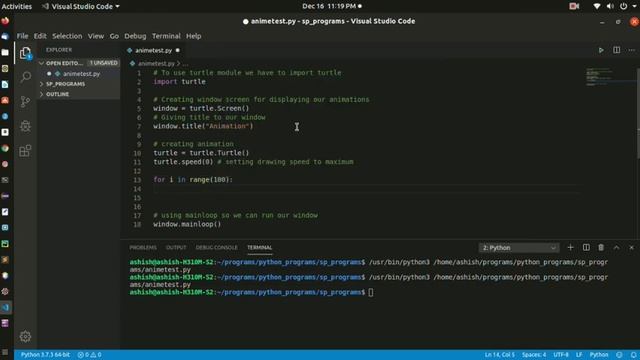This screenshot has width=640, height=360.
Task: Select the Terminal panel tab
Action: [x=259, y=247]
